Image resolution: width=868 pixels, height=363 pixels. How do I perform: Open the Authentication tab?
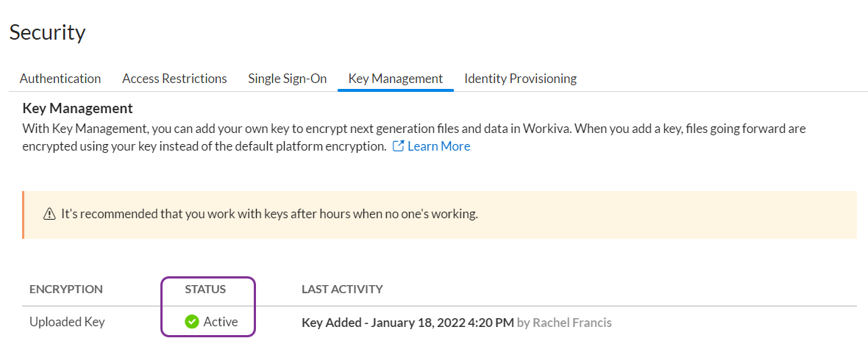(60, 79)
